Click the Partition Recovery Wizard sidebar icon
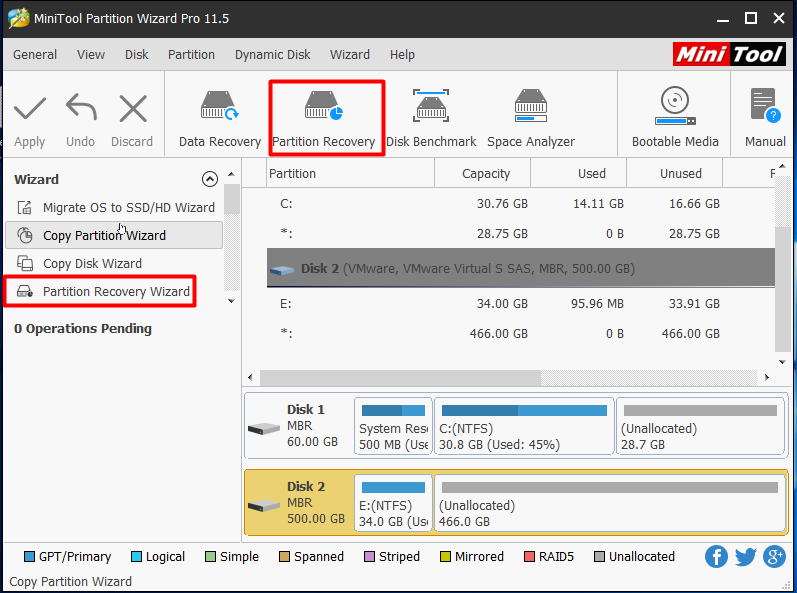 [x=25, y=291]
